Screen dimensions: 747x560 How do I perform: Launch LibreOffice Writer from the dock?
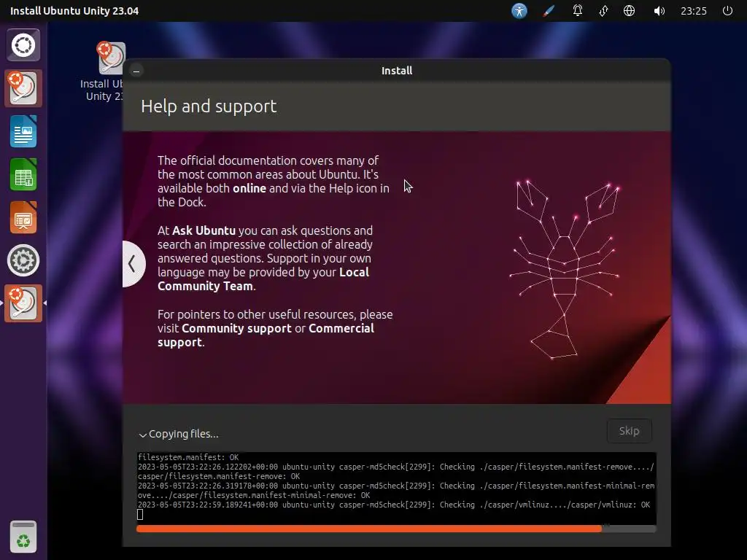[23, 131]
